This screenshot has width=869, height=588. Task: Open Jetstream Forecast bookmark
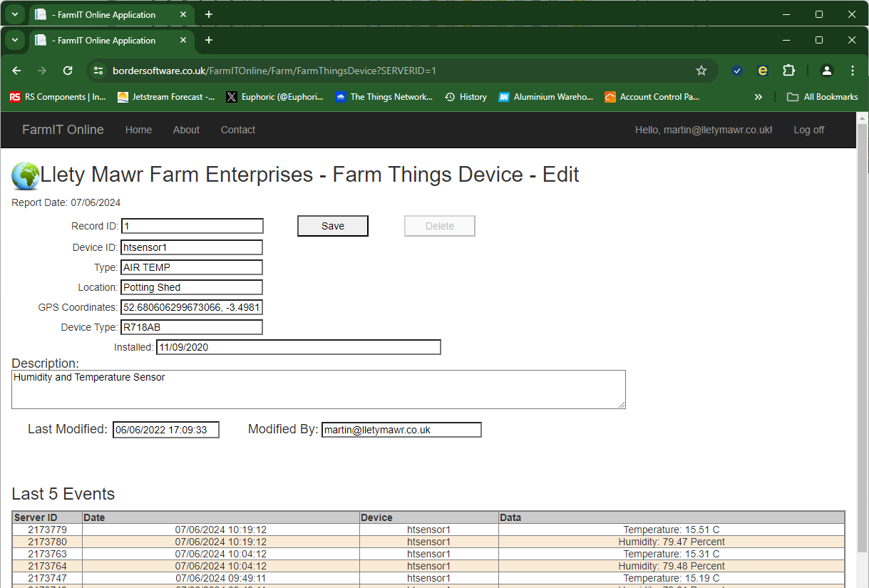(166, 97)
